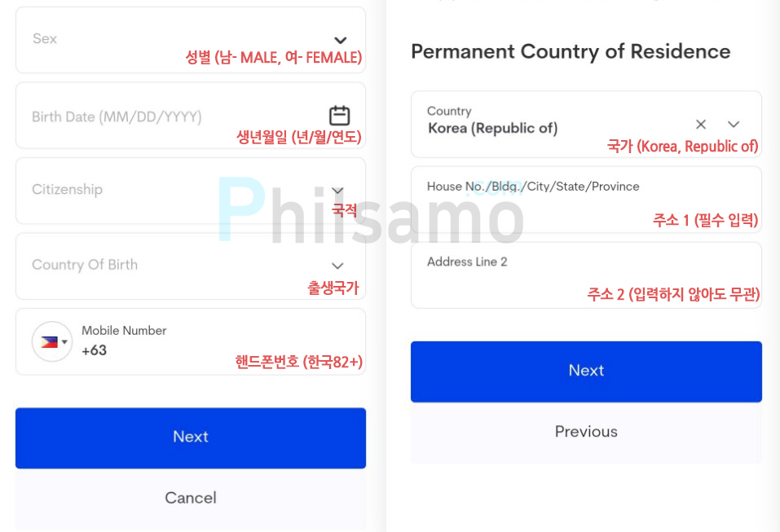Click the Citizenship placeholder label text

click(x=67, y=190)
